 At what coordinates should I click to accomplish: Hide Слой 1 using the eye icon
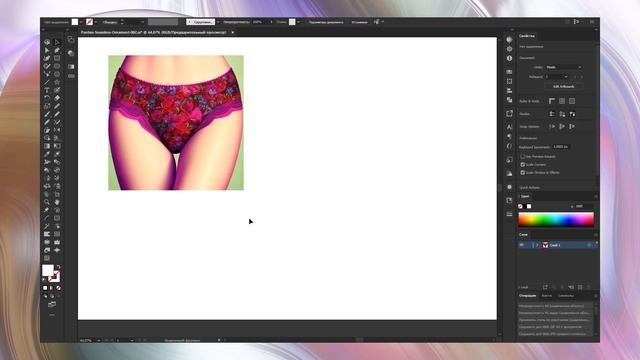coord(522,245)
